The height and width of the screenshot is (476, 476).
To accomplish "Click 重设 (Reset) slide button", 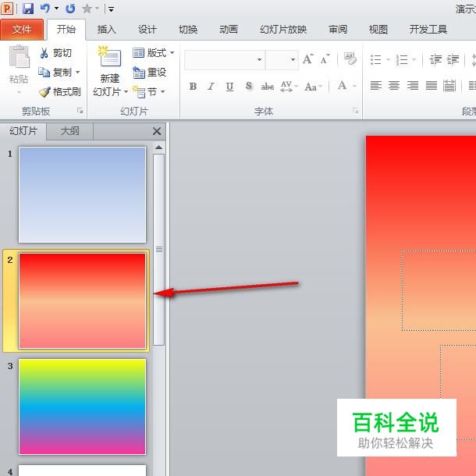I will coord(150,73).
